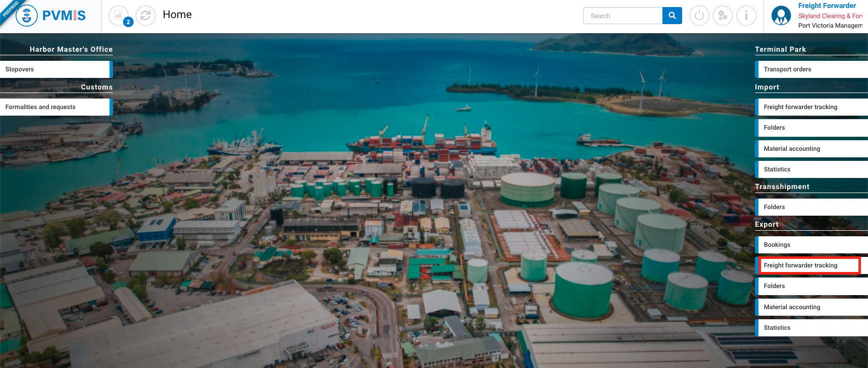868x368 pixels.
Task: Open Freight forwarder tracking under Export
Action: pos(810,265)
